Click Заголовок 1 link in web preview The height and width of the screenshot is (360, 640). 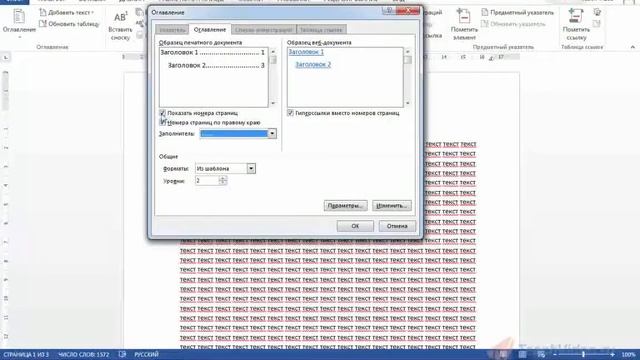point(306,52)
